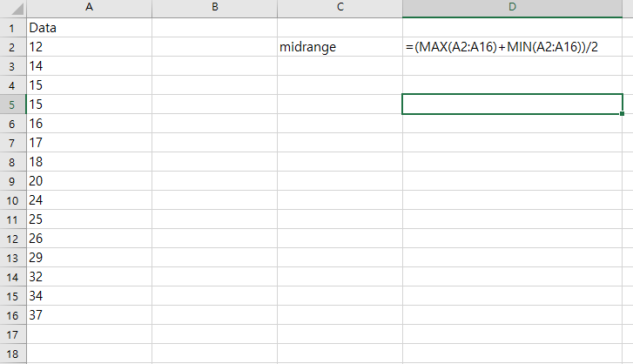Select the MAX/MIN midrange formula cell

512,47
